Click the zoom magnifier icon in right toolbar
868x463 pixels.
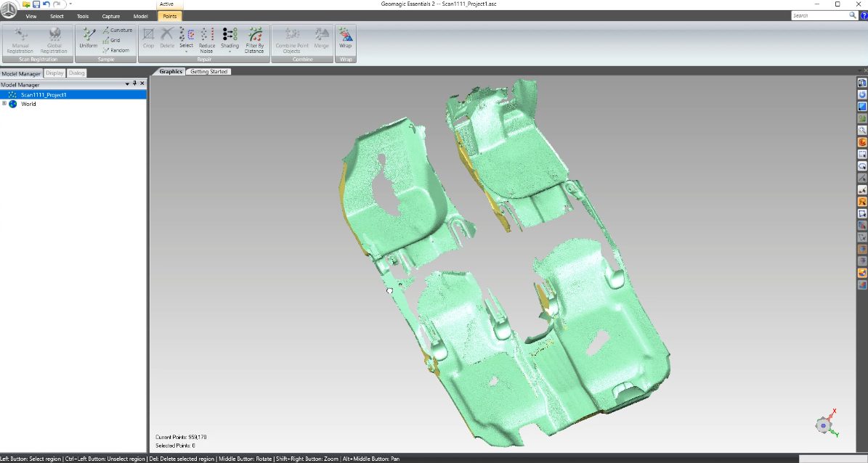point(862,129)
